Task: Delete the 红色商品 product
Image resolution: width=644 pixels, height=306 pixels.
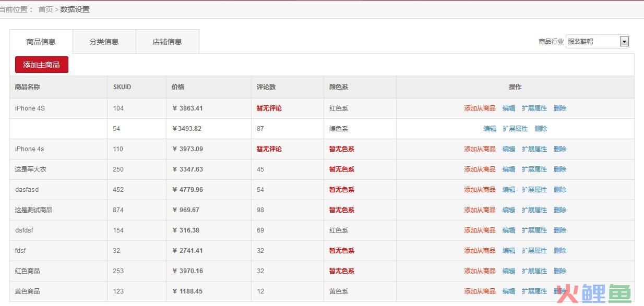Action: point(560,271)
